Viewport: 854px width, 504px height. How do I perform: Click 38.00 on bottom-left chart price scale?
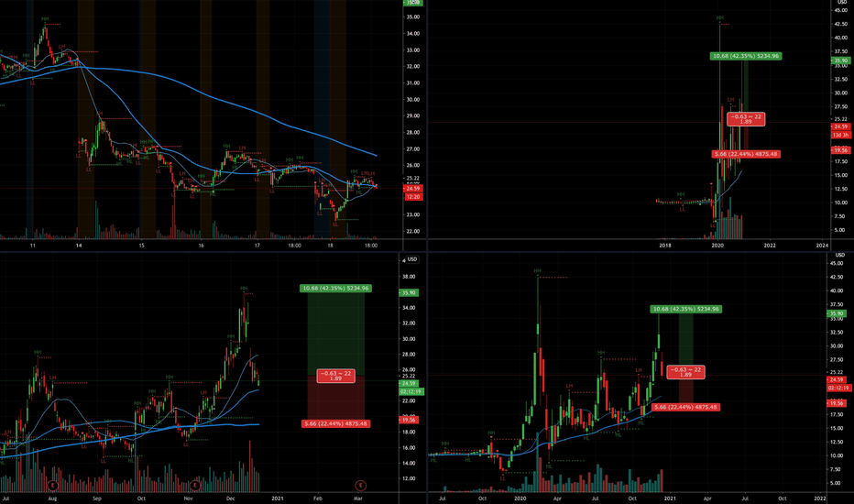click(409, 277)
